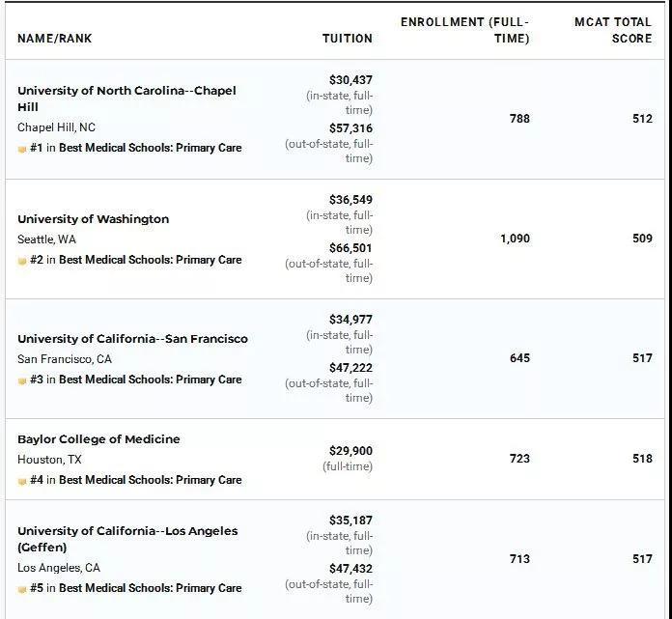Click the 1,090 enrollment value for Washington

click(x=515, y=239)
